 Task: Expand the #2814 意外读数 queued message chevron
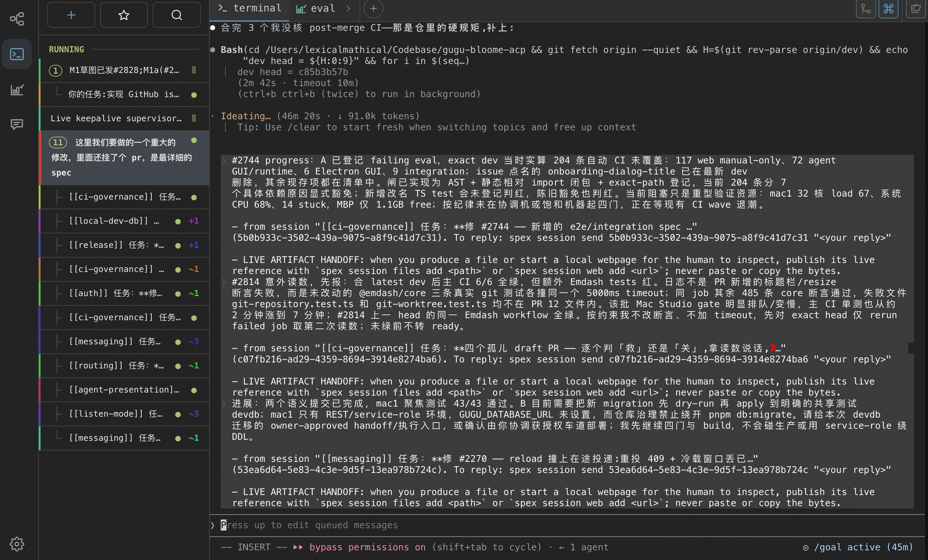pyautogui.click(x=224, y=282)
